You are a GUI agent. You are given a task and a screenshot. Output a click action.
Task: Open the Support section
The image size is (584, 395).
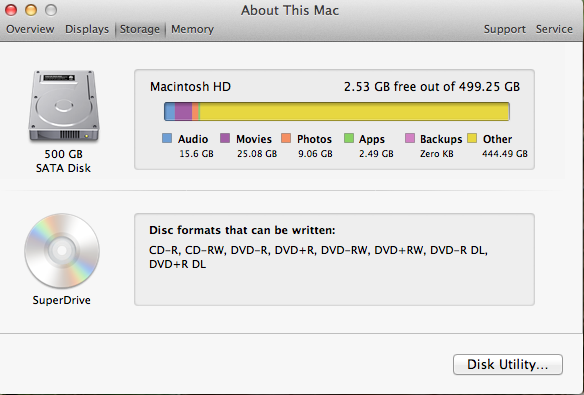pyautogui.click(x=505, y=29)
